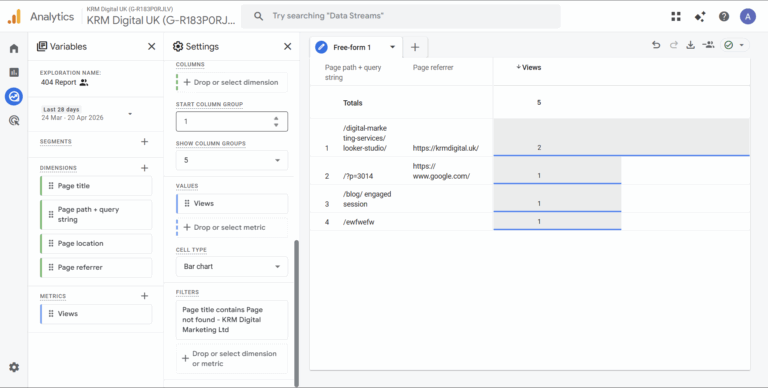Add a new exploration tab
Image resolution: width=768 pixels, height=388 pixels.
click(x=415, y=48)
